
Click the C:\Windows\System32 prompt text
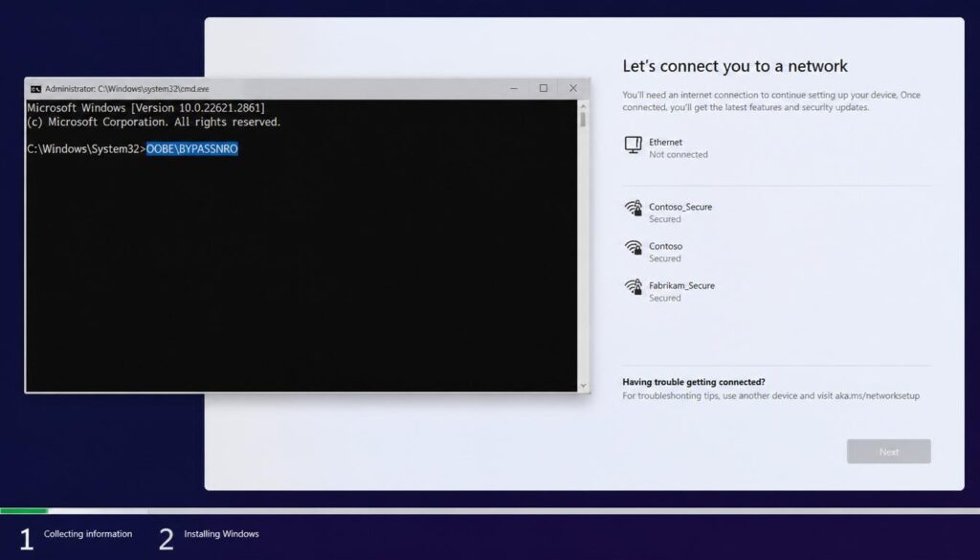point(86,148)
